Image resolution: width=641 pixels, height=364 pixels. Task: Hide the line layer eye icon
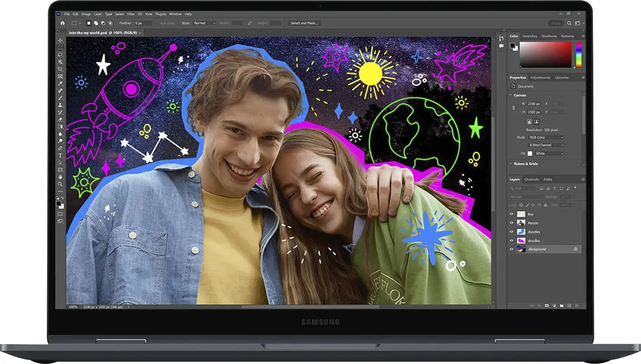coord(511,214)
